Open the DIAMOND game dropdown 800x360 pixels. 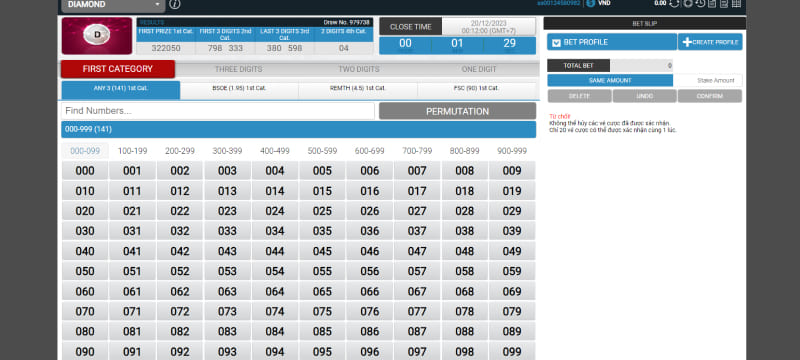(113, 5)
